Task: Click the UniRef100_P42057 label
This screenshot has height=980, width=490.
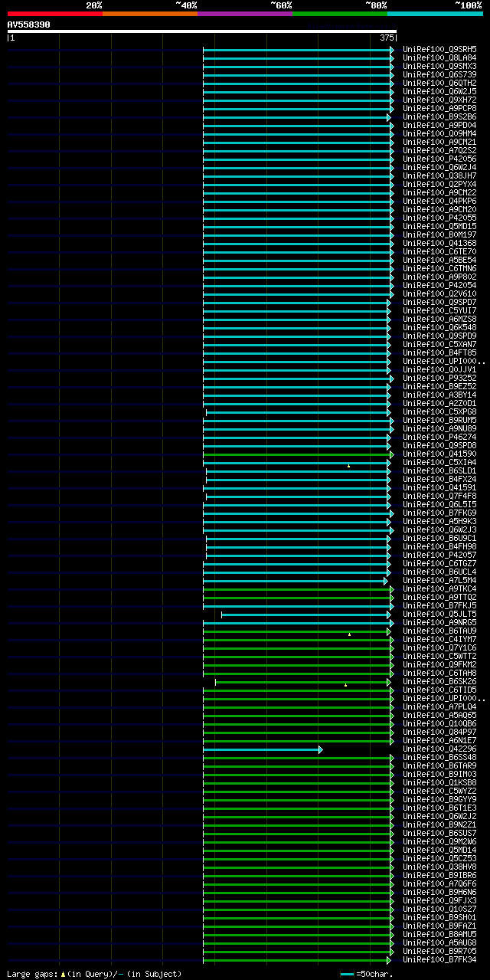Action: pos(439,555)
